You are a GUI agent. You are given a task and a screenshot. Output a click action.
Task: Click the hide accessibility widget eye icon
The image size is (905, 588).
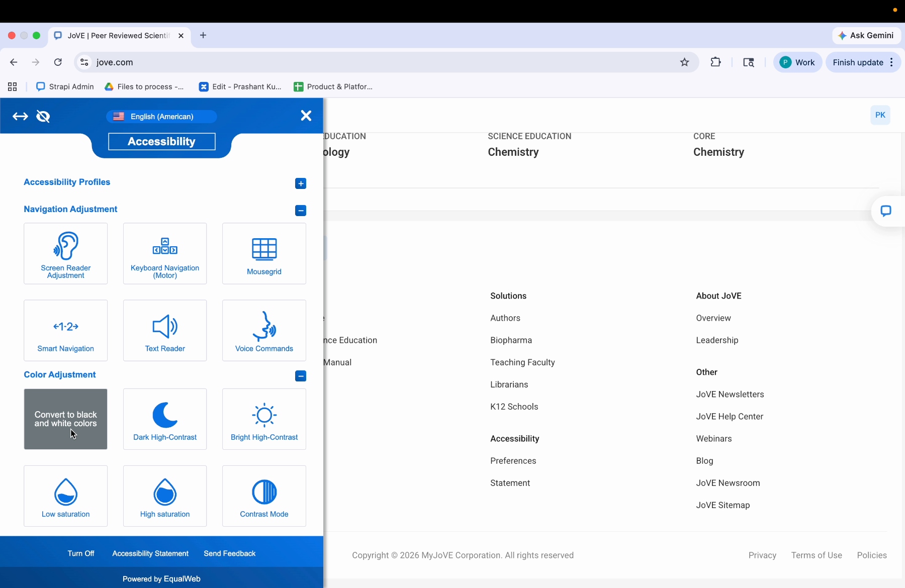[x=43, y=117]
